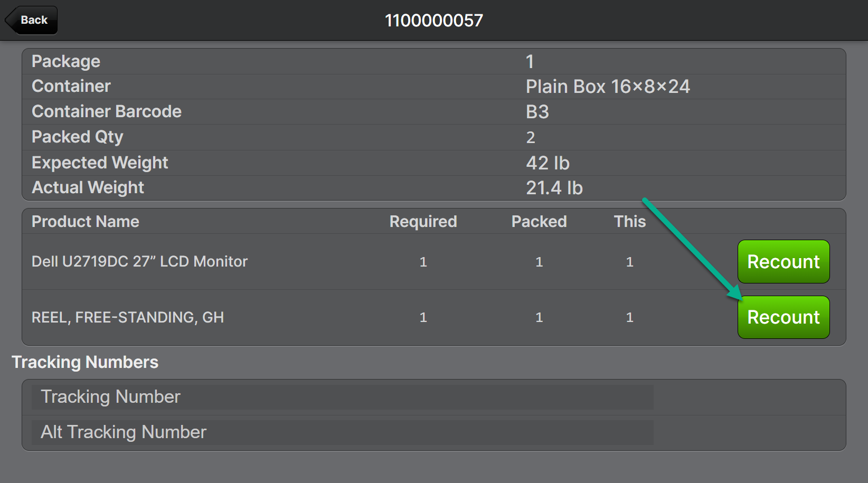Click the Container row label
The image size is (868, 483).
[71, 87]
